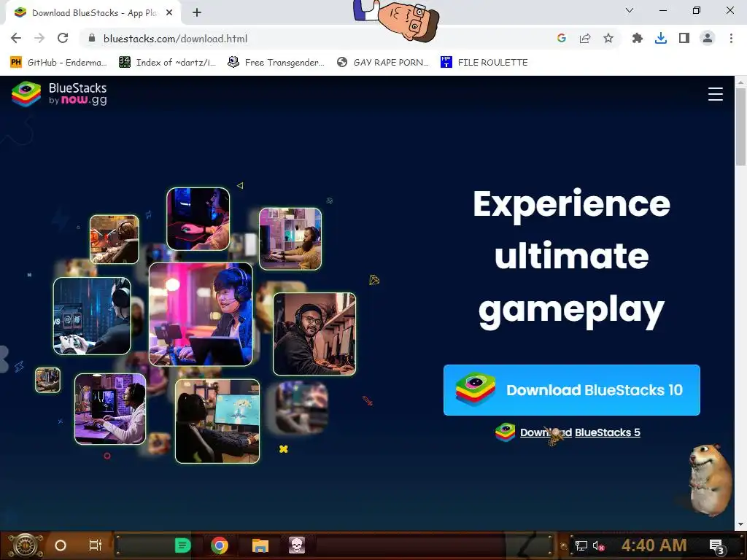The width and height of the screenshot is (747, 560).
Task: Click the Download BlueStacks 5 link
Action: point(580,432)
